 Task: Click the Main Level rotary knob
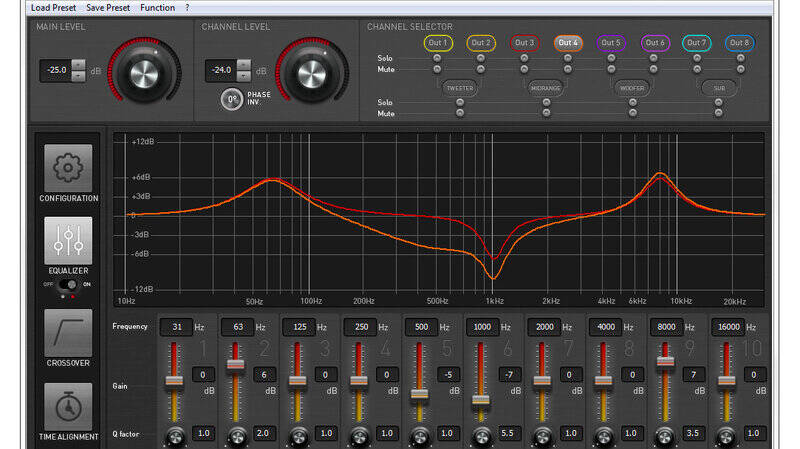[x=144, y=74]
